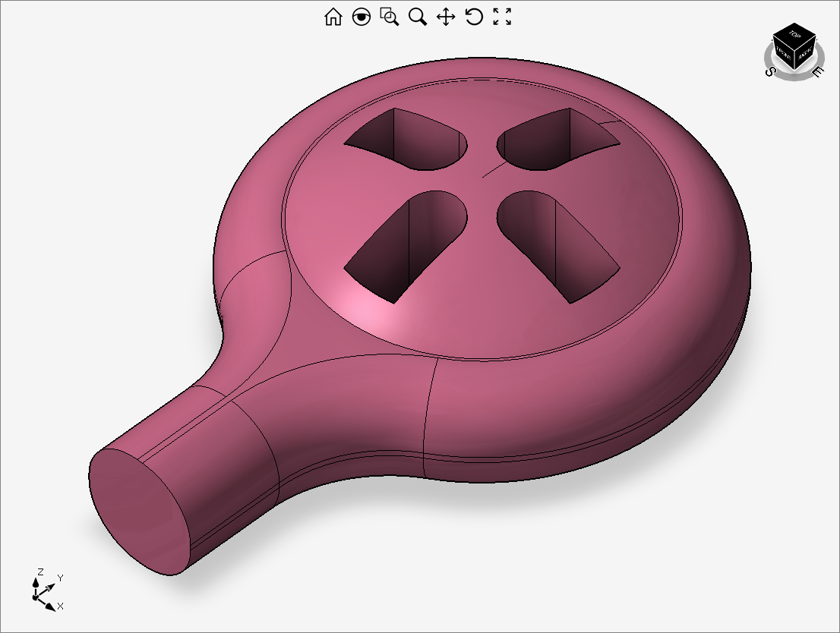Click the TOP face of view cube
The image size is (840, 633).
pyautogui.click(x=794, y=34)
